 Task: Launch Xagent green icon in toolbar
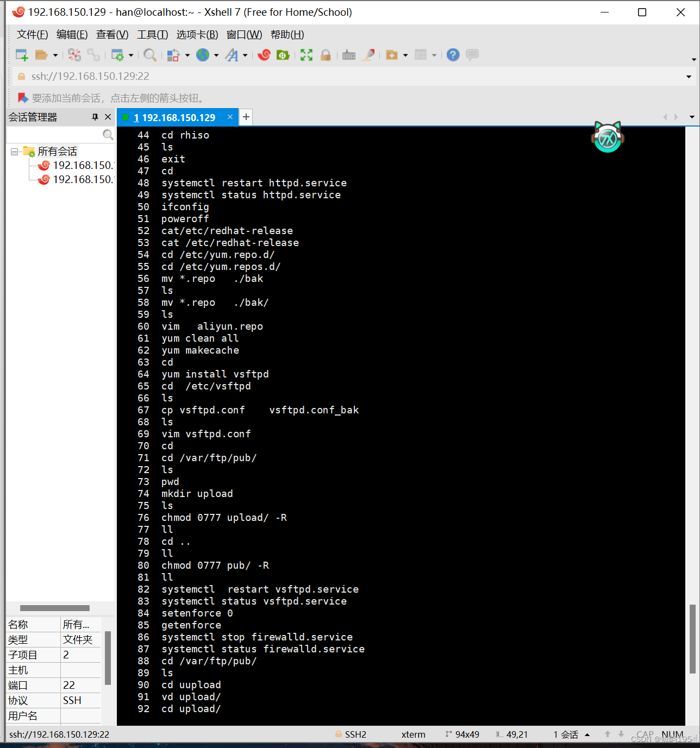[x=283, y=55]
